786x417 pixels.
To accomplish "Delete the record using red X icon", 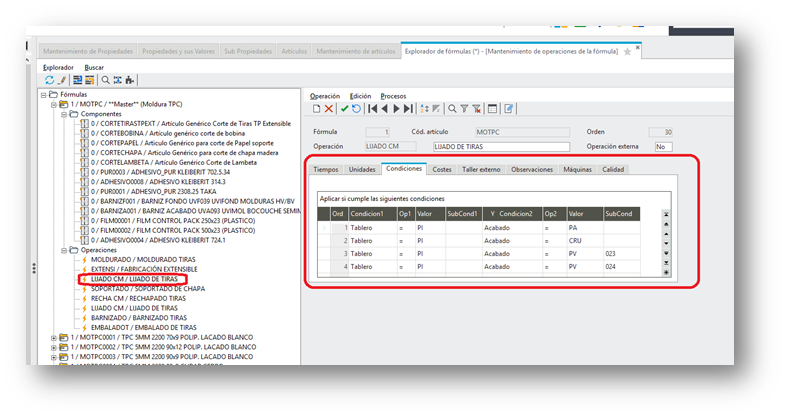I will (x=328, y=109).
